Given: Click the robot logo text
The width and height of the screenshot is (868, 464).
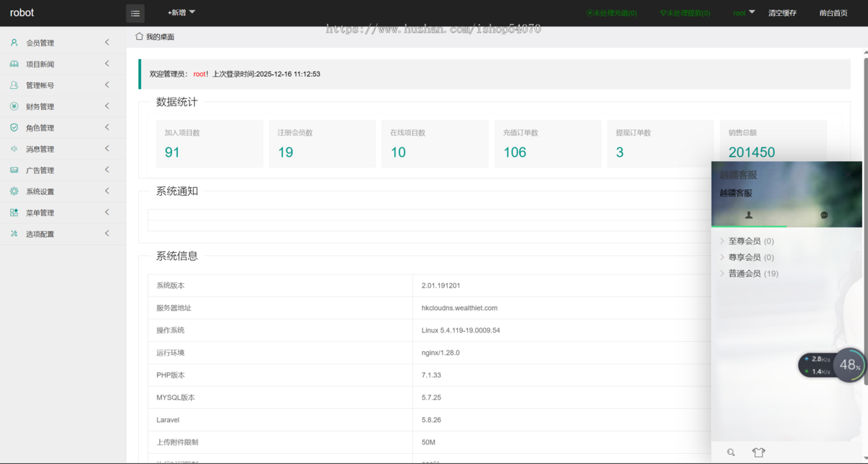Looking at the screenshot, I should pyautogui.click(x=22, y=13).
